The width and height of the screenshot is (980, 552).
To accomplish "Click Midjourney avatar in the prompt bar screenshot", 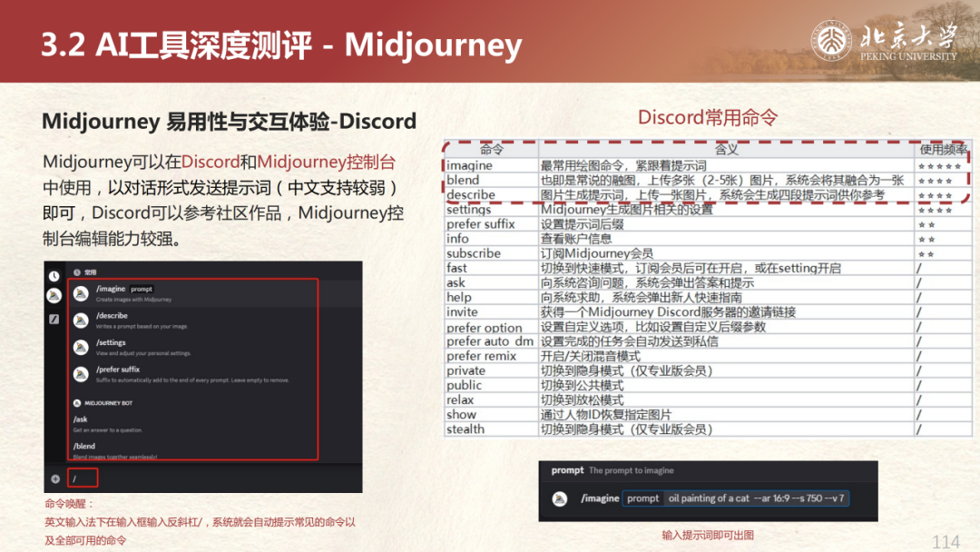I will click(559, 498).
